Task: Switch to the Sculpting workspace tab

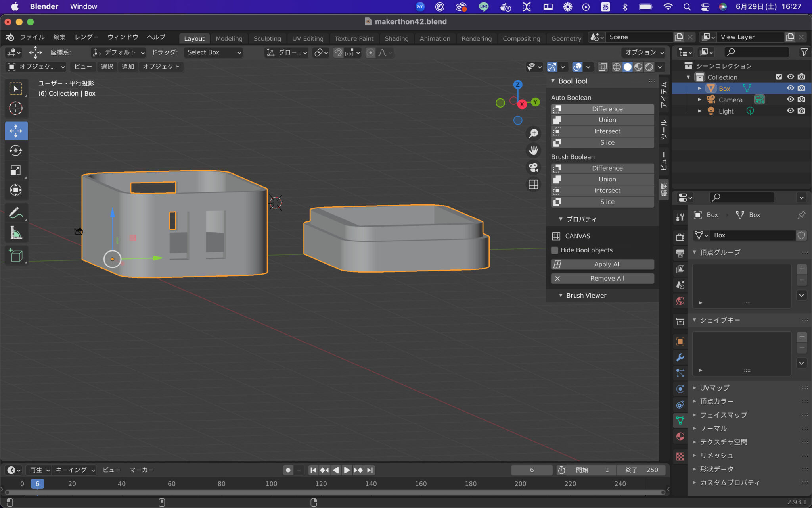Action: point(267,38)
